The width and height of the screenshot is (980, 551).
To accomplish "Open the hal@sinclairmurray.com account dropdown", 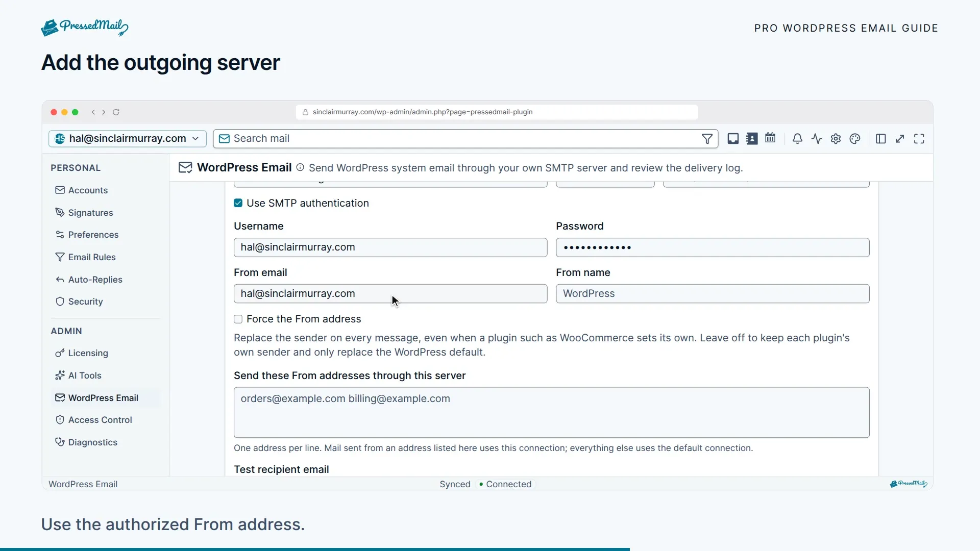I will (x=128, y=139).
